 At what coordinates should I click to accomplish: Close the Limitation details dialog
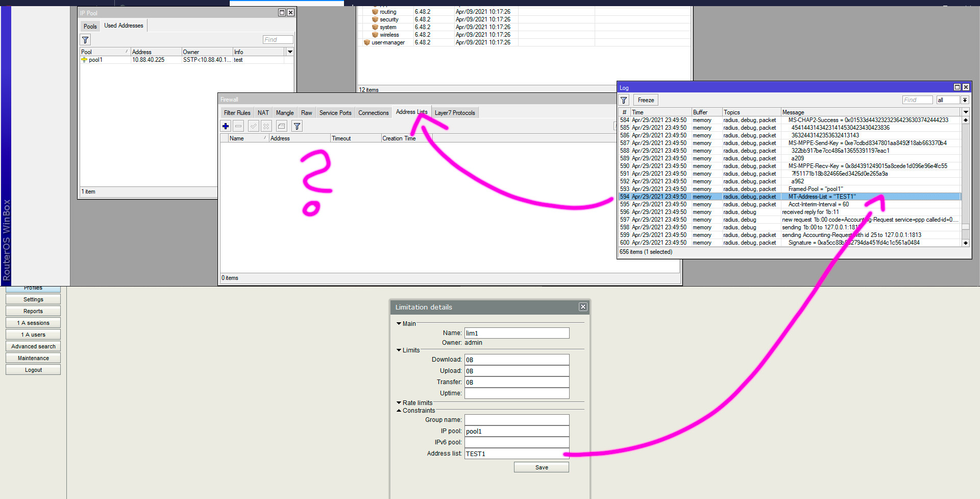[583, 307]
